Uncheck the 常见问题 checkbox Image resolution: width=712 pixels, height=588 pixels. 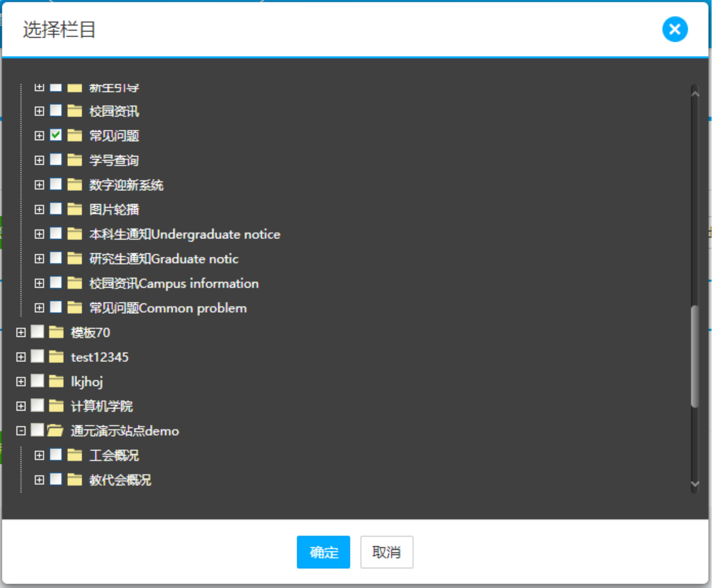56,135
